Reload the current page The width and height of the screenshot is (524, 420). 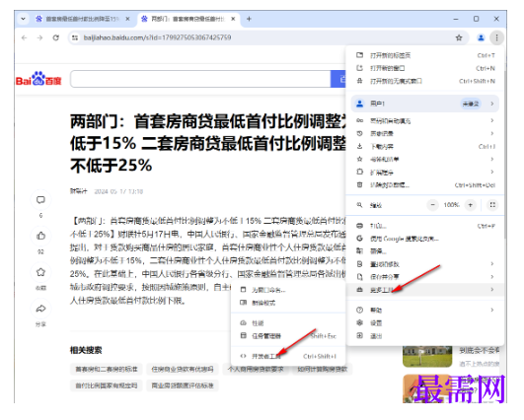click(x=56, y=37)
